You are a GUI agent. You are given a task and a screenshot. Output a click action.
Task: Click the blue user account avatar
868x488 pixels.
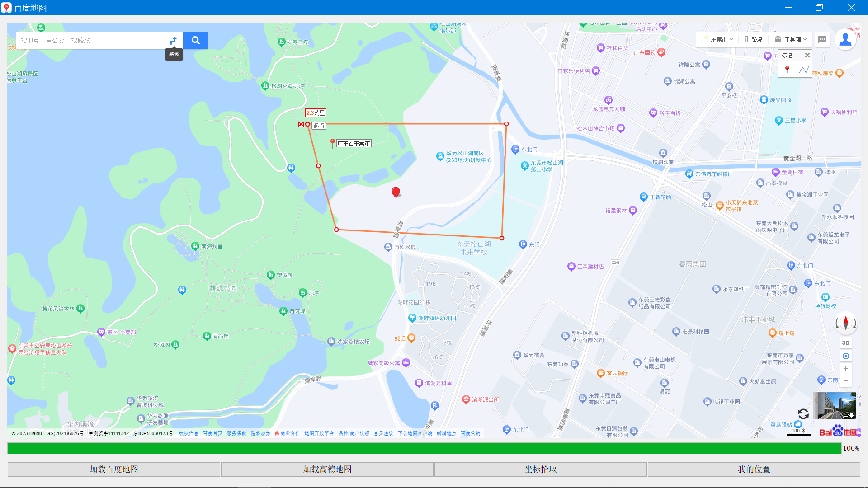click(845, 39)
